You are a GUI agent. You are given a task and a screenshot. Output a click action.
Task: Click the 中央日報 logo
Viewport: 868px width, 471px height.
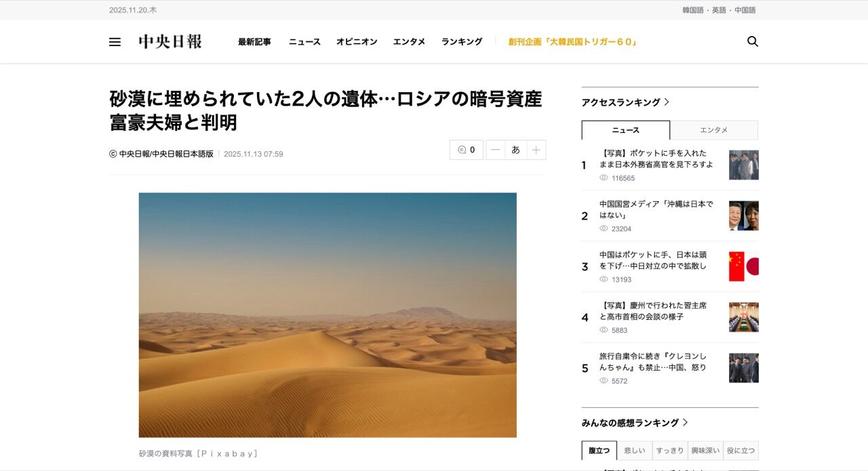tap(170, 41)
